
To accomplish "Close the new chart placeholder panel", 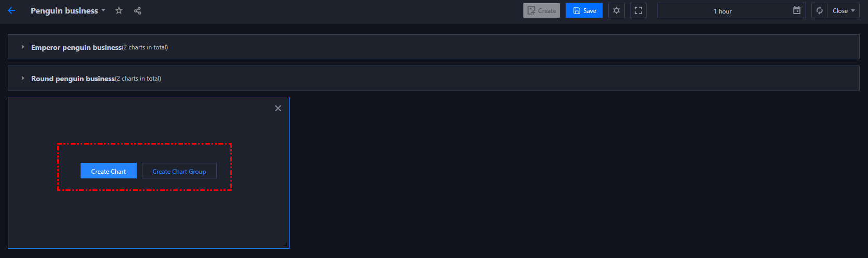I will tap(278, 108).
